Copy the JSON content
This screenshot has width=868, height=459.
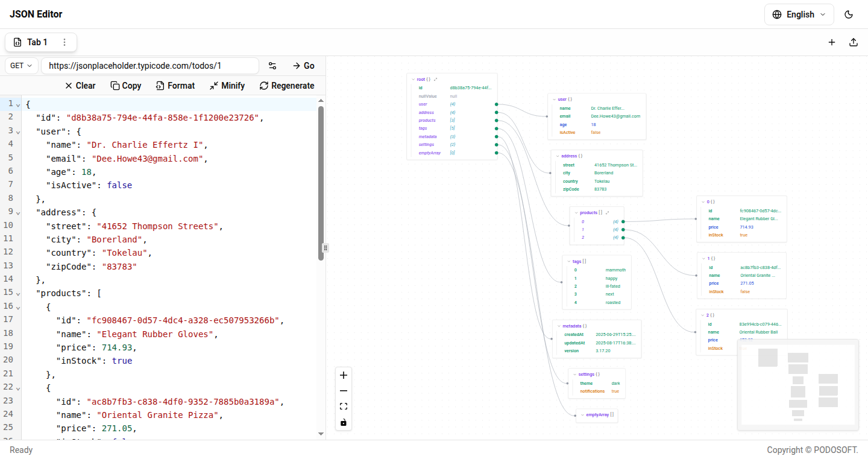point(126,86)
